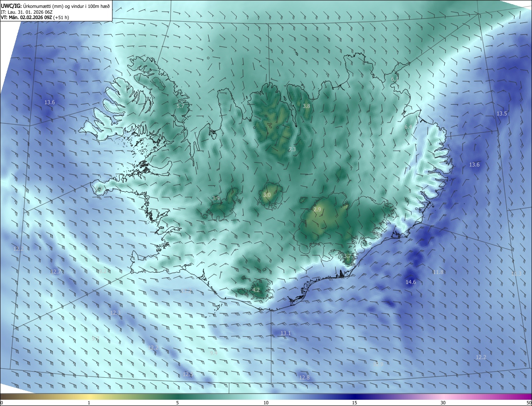
Task: Click the 12.7 value southwest of Iceland
Action: tap(56, 272)
